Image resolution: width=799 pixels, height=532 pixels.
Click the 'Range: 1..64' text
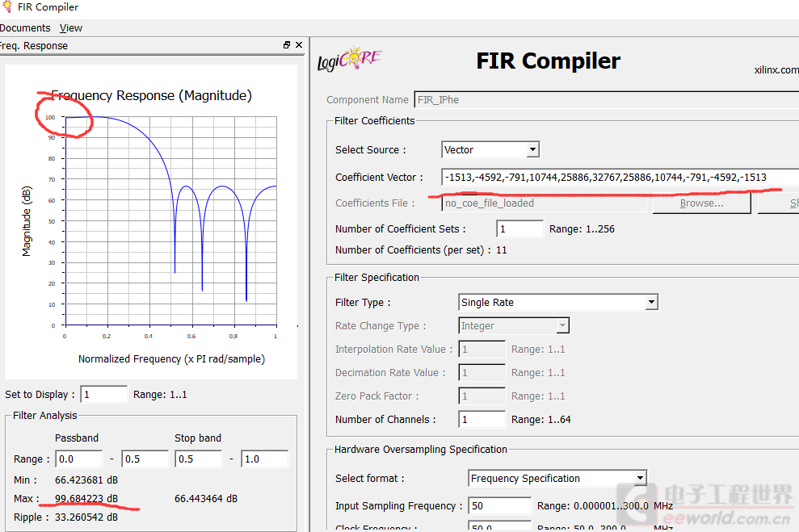[x=541, y=420]
